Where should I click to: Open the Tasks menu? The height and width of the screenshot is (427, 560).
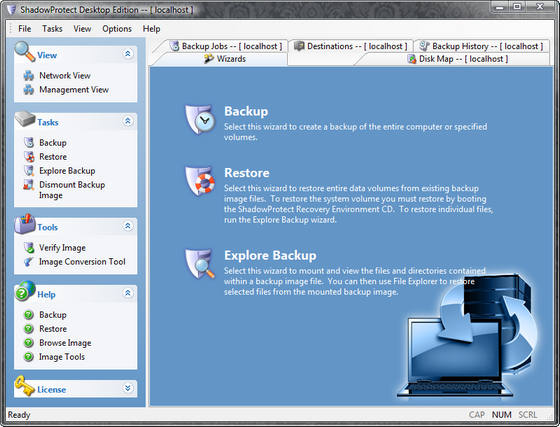point(52,29)
